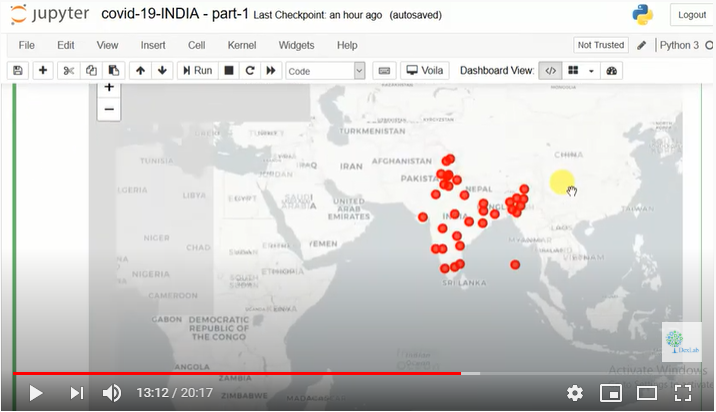
Task: Interrupt the kernel with stop icon
Action: coord(229,71)
